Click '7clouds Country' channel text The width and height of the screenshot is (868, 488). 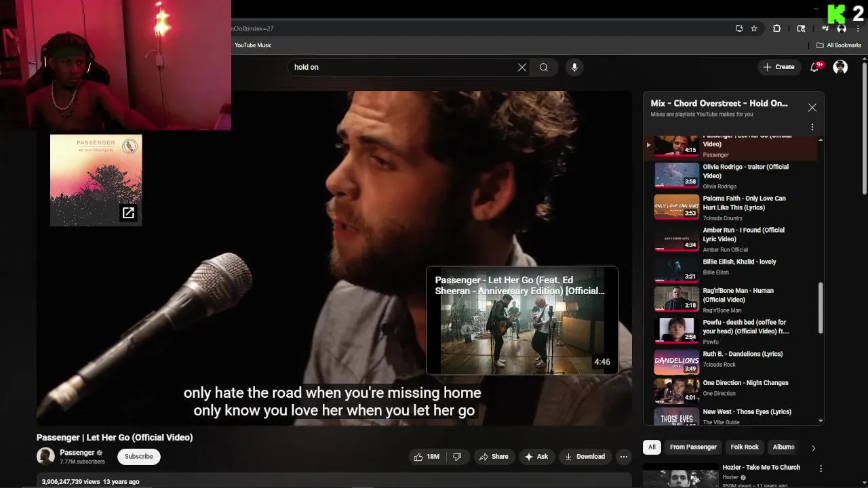point(723,218)
